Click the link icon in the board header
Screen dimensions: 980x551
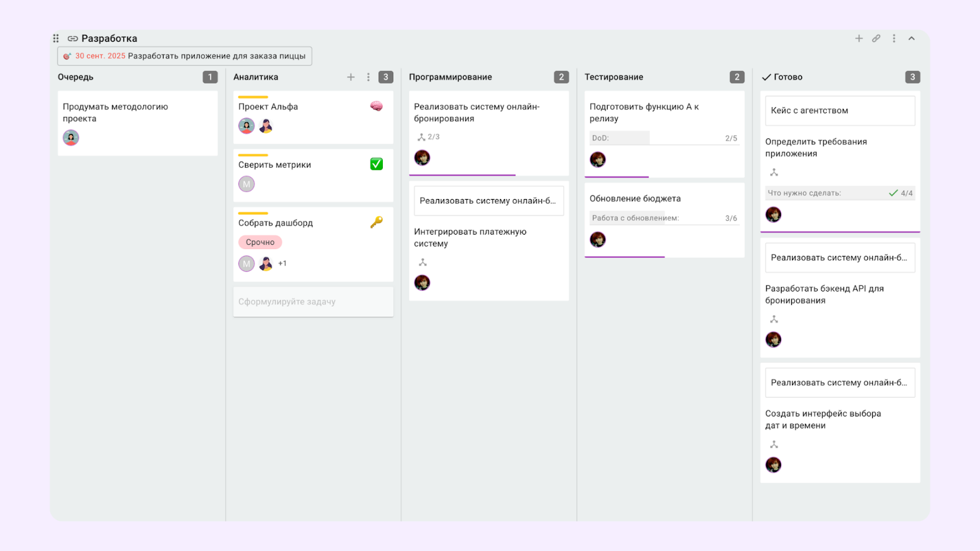(x=876, y=39)
